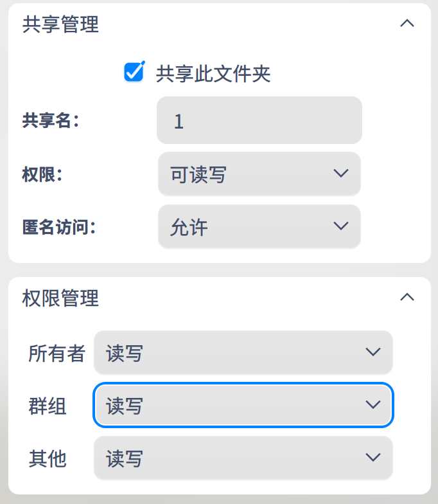Screen dimensions: 438x504
Task: Uncheck the 共享此文件夹 checkbox
Action: [134, 72]
